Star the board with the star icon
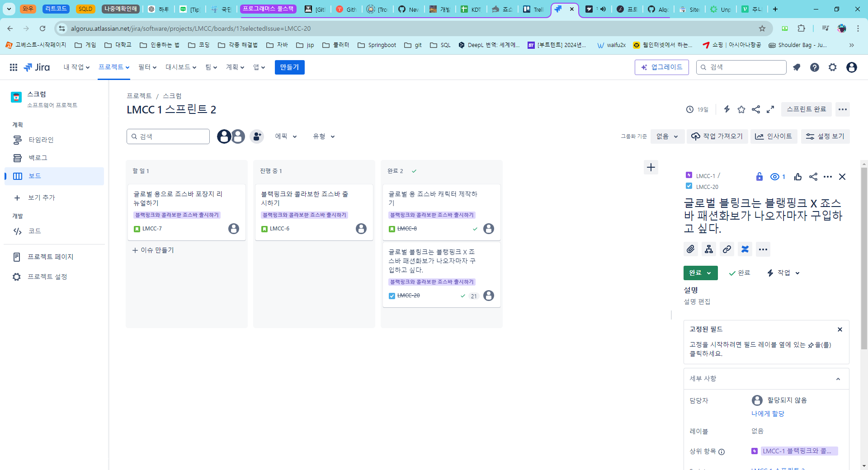The height and width of the screenshot is (470, 868). coord(741,109)
